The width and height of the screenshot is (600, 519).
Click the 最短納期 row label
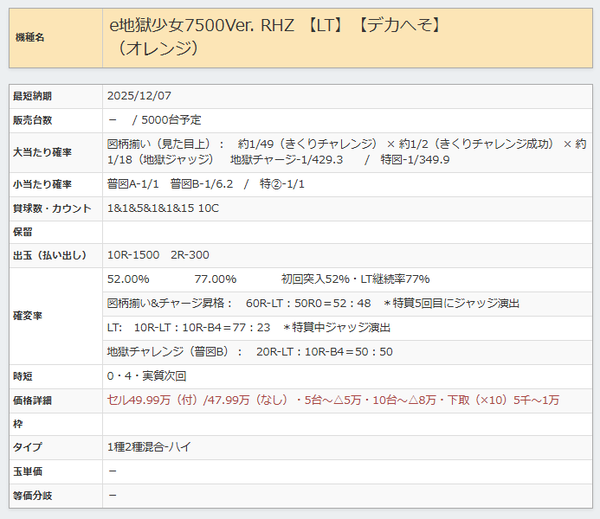[32, 96]
